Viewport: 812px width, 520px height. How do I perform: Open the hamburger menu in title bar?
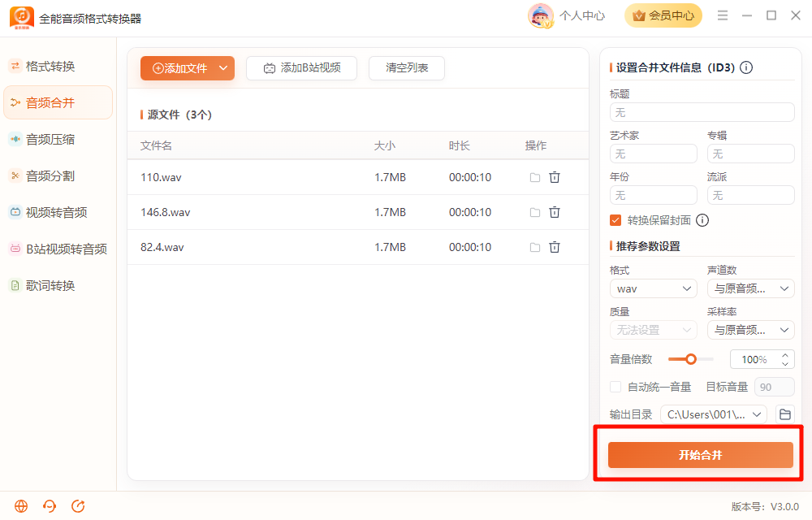[723, 15]
